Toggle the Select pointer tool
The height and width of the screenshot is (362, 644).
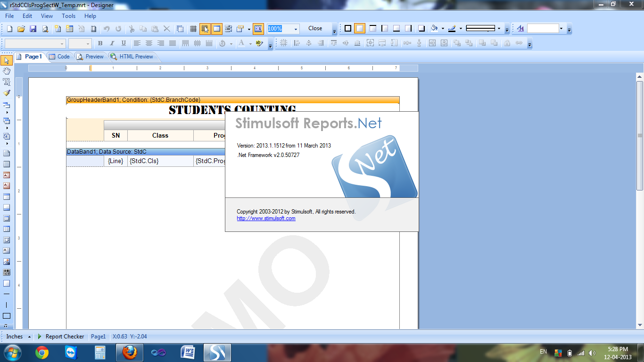pyautogui.click(x=7, y=60)
